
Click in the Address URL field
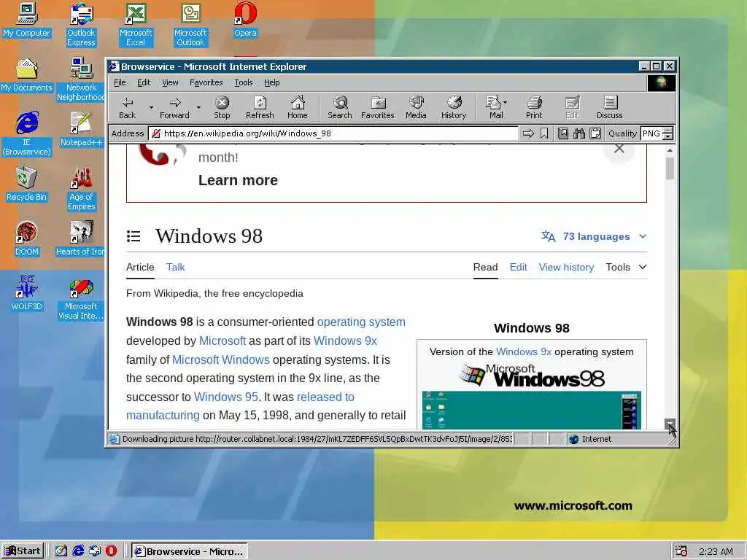[333, 134]
